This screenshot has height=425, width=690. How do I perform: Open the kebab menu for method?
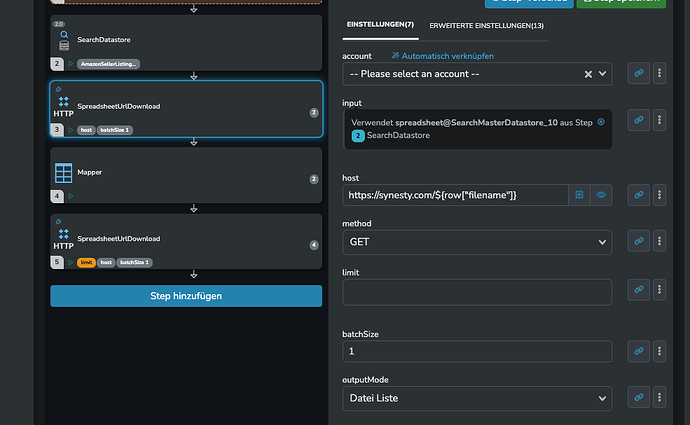659,241
